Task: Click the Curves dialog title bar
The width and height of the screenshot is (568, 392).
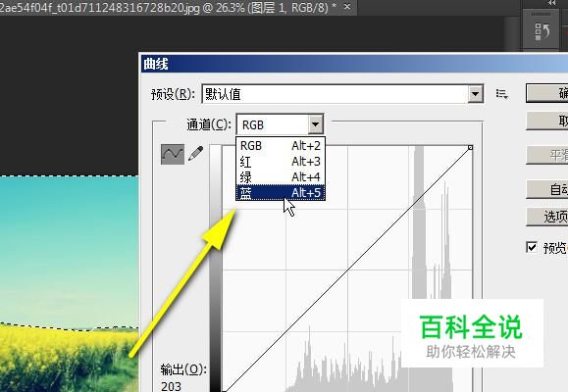Action: coord(354,64)
